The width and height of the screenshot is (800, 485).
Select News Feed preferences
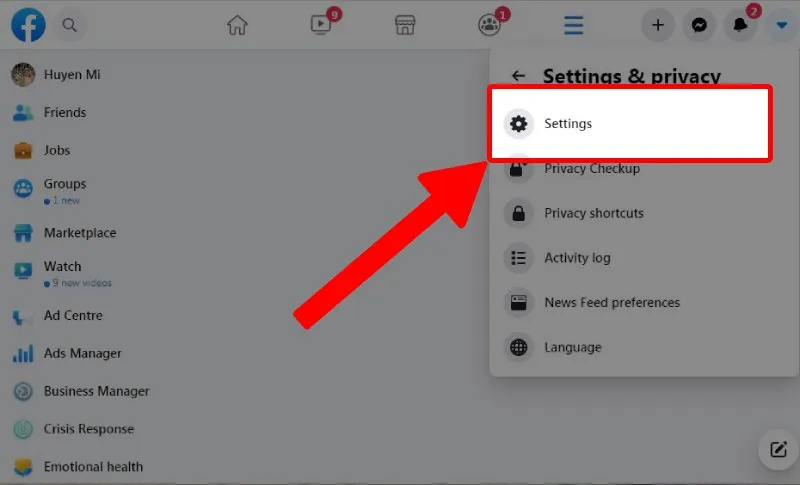coord(611,303)
